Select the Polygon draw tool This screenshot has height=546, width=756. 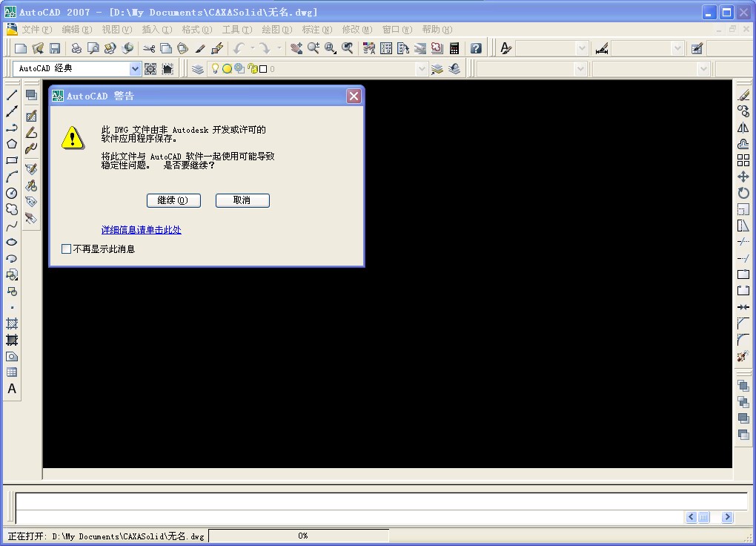(x=12, y=144)
